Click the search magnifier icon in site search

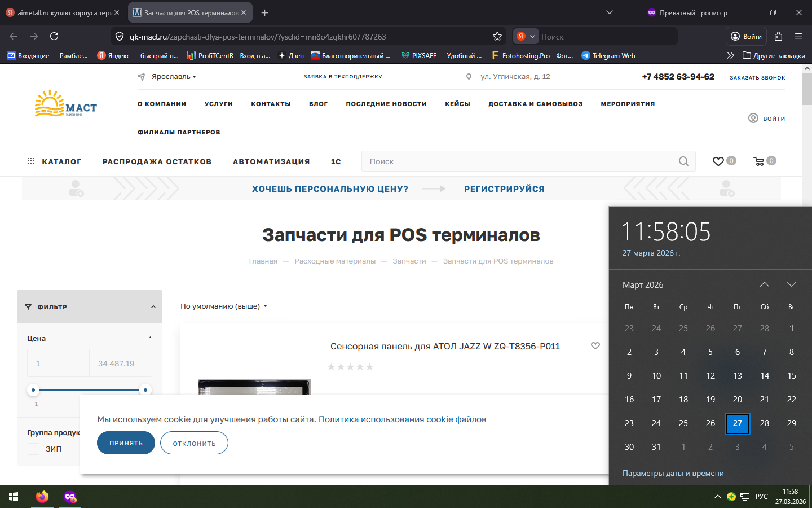tap(683, 161)
